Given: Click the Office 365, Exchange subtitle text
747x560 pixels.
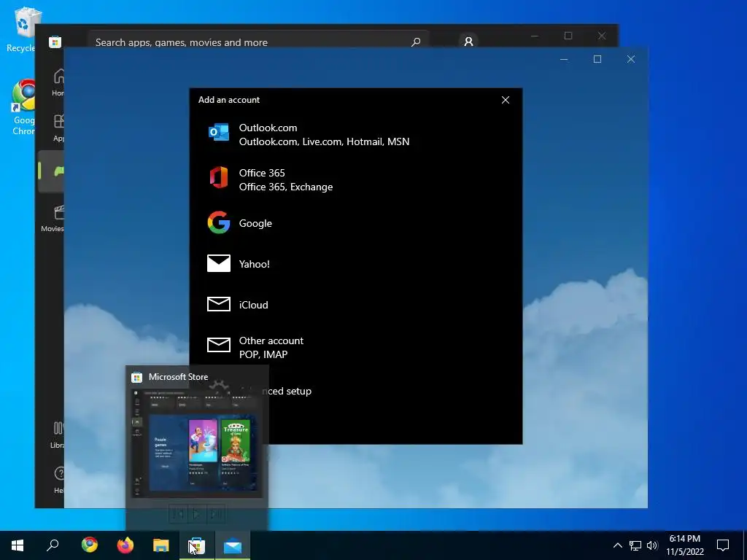Looking at the screenshot, I should (x=286, y=187).
